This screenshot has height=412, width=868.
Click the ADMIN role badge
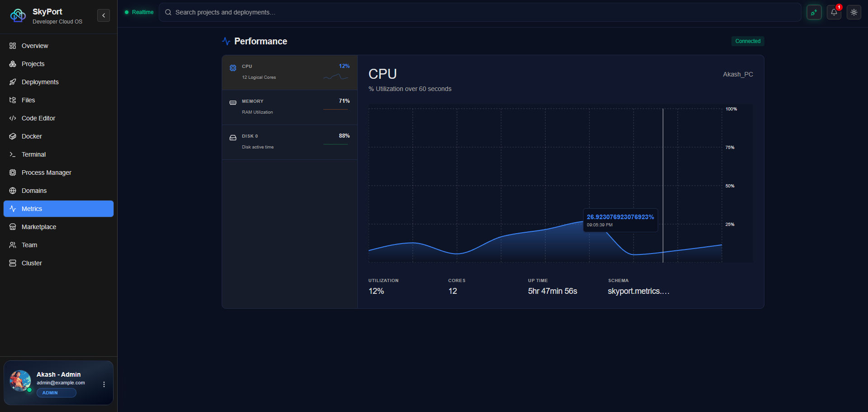[56, 393]
